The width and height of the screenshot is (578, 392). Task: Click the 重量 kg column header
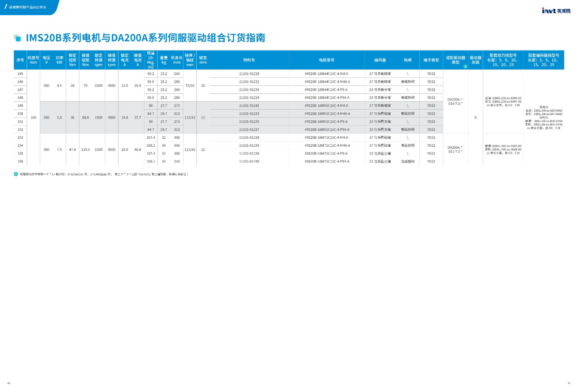164,60
